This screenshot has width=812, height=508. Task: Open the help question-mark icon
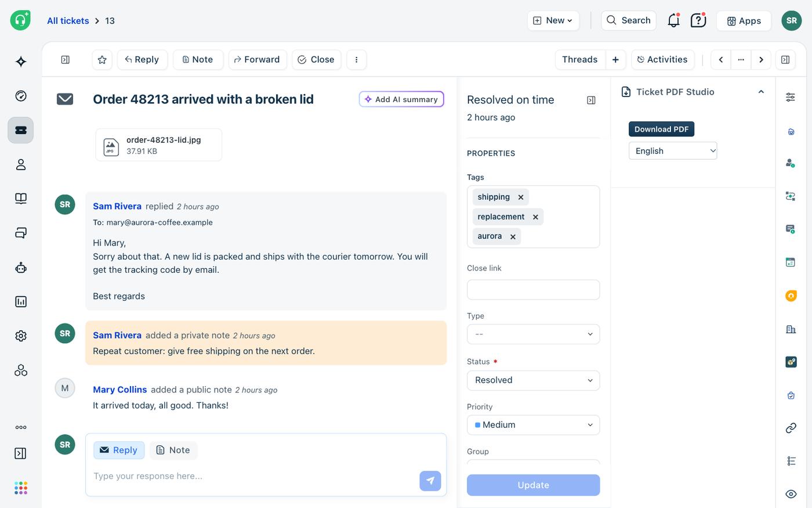tap(698, 20)
